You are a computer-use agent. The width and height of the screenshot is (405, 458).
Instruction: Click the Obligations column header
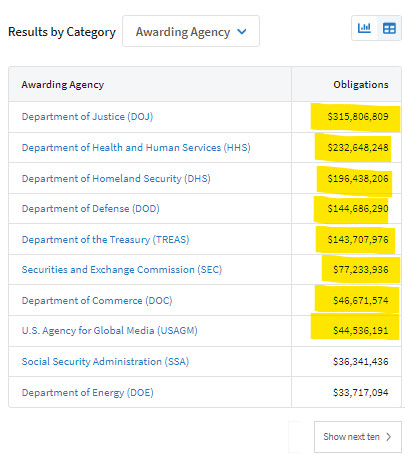click(361, 85)
